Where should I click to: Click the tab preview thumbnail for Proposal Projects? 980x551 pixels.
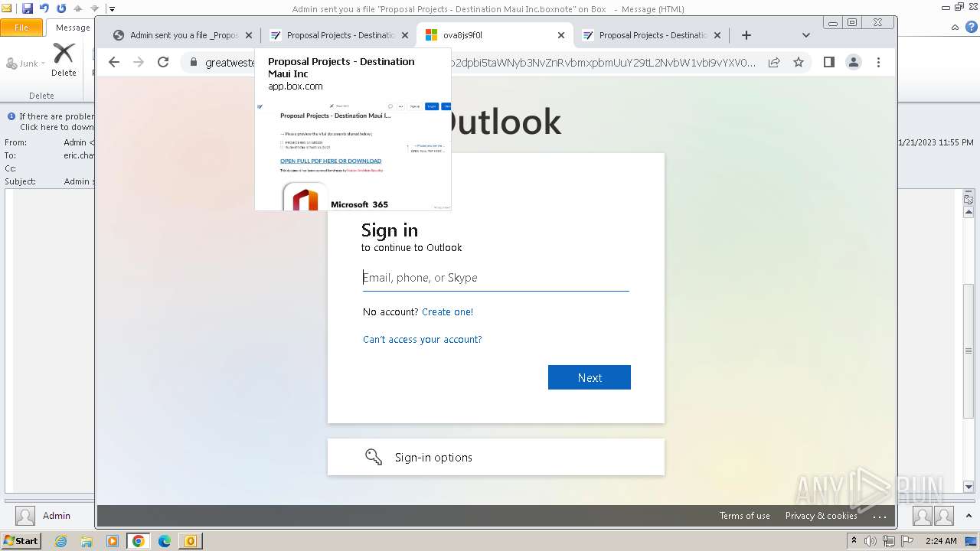click(353, 155)
